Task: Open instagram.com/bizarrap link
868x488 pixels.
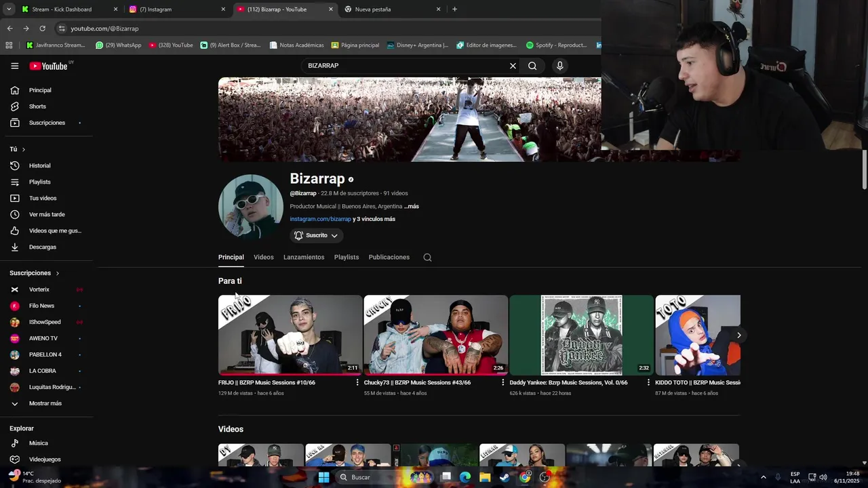Action: click(321, 220)
